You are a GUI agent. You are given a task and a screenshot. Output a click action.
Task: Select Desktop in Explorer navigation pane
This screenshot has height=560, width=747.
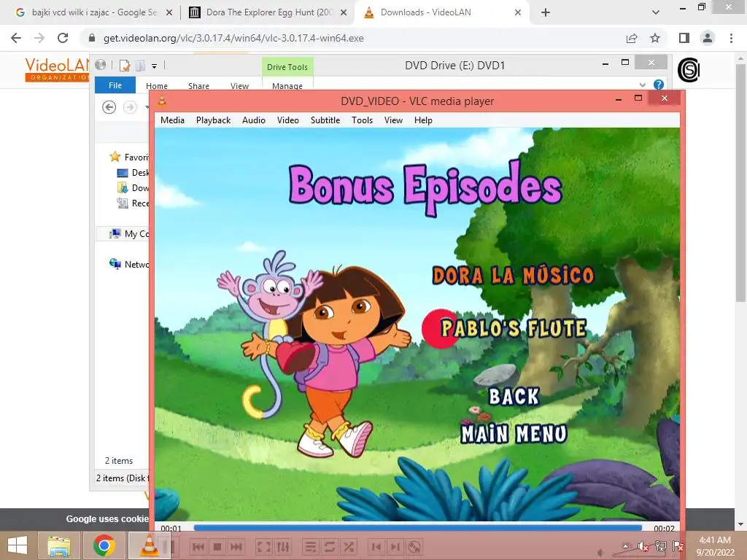(x=133, y=172)
